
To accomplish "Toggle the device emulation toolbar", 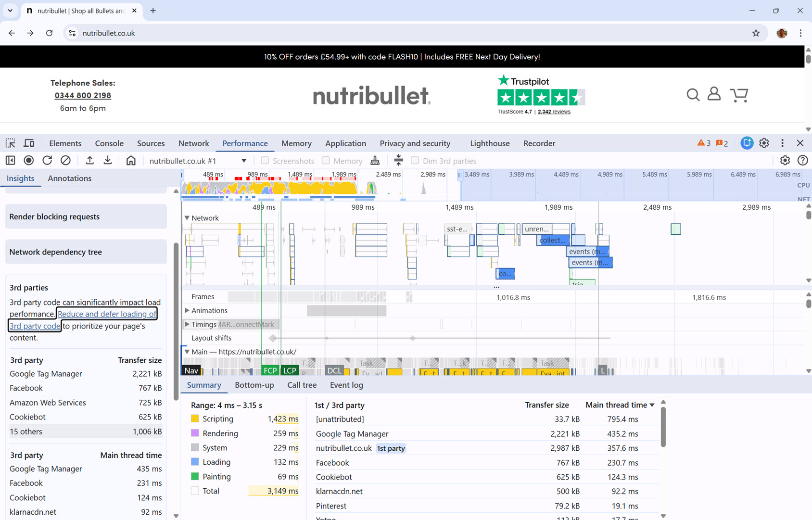I will [x=29, y=143].
